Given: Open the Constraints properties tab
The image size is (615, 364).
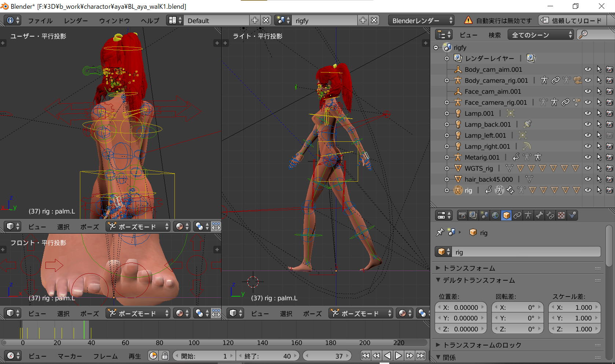Looking at the screenshot, I should click(517, 216).
